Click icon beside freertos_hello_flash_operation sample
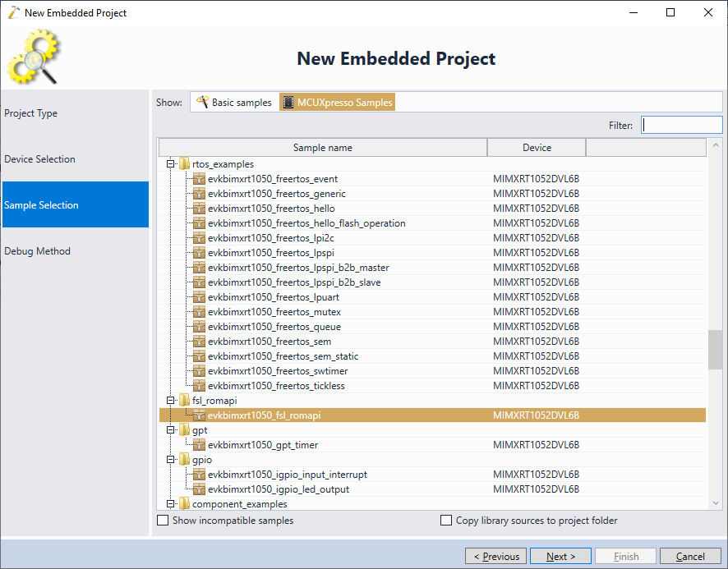 [x=199, y=223]
